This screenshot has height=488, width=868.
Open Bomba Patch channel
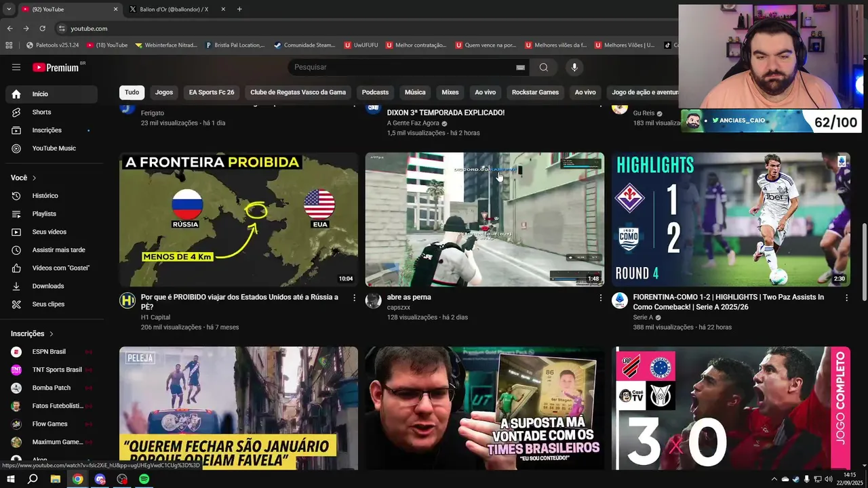click(52, 388)
